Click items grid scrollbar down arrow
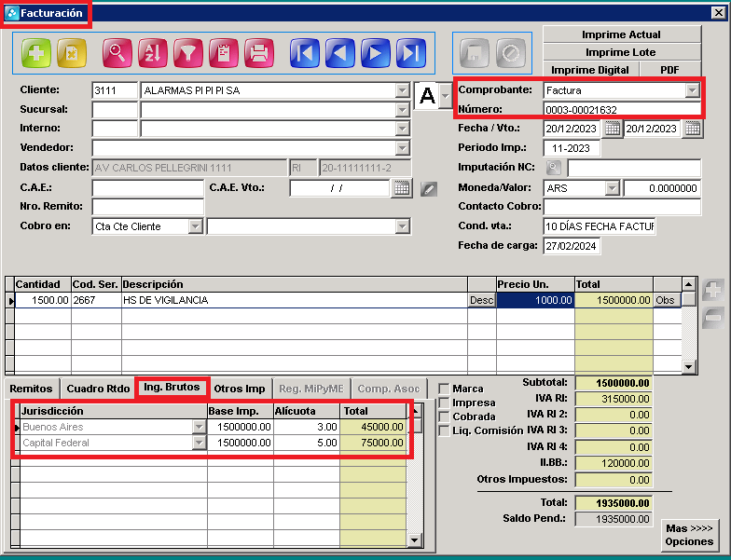Image resolution: width=731 pixels, height=560 pixels. (x=689, y=367)
